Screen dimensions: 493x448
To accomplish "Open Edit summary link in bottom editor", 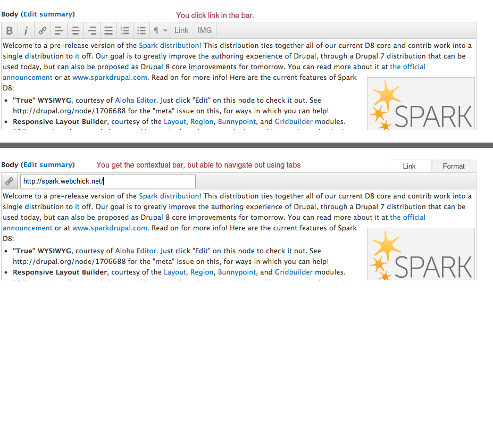I will click(48, 165).
